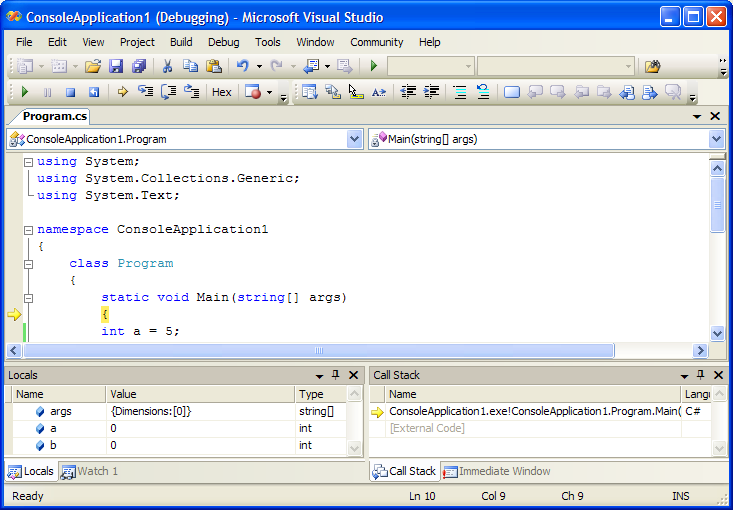Collapse the namespace ConsoleApplication1 block
Screen dimensions: 733x510
pyautogui.click(x=29, y=230)
